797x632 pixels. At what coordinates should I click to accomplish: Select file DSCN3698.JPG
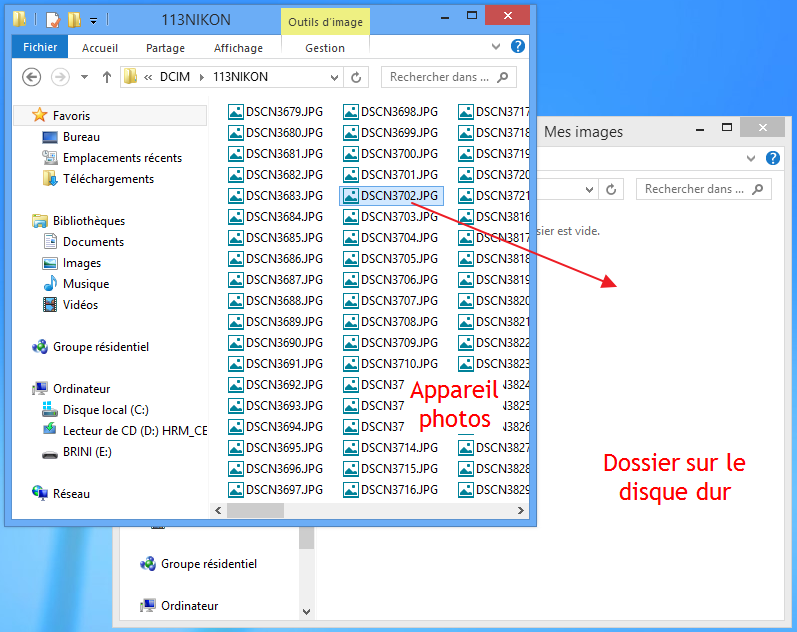click(390, 112)
